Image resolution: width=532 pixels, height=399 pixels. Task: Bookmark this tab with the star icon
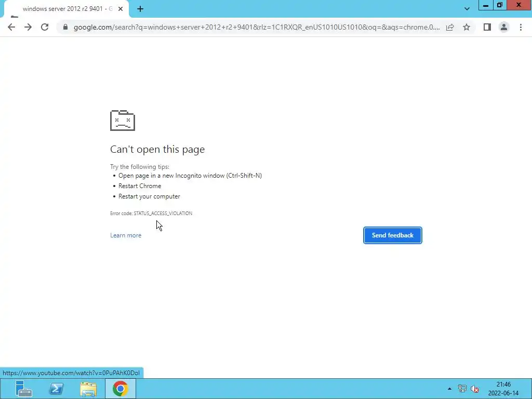pos(467,27)
